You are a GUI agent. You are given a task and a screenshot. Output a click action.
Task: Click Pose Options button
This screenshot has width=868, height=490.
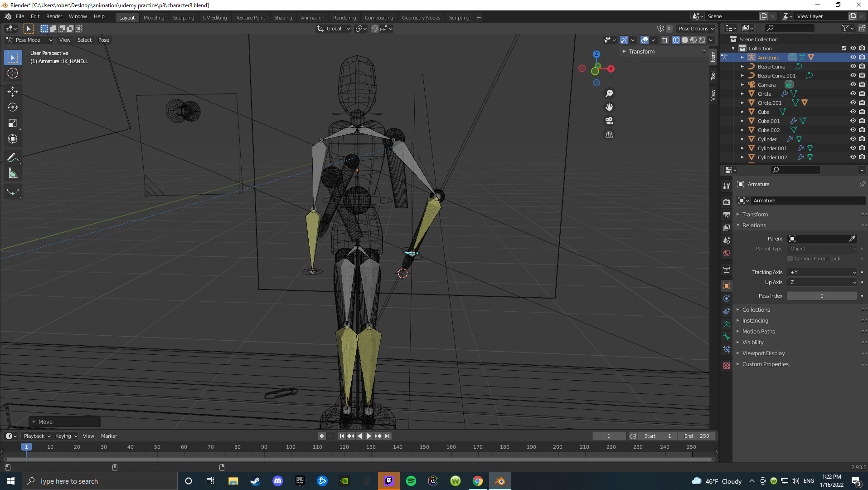(696, 29)
